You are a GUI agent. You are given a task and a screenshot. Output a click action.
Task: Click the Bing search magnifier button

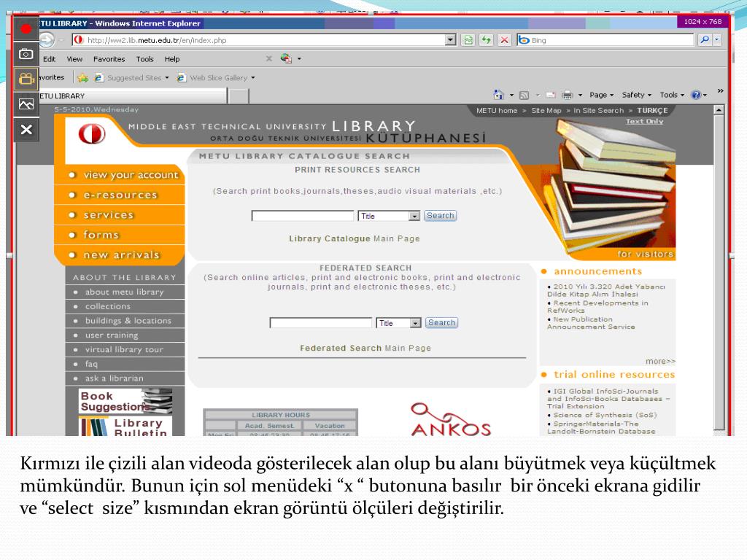(705, 40)
